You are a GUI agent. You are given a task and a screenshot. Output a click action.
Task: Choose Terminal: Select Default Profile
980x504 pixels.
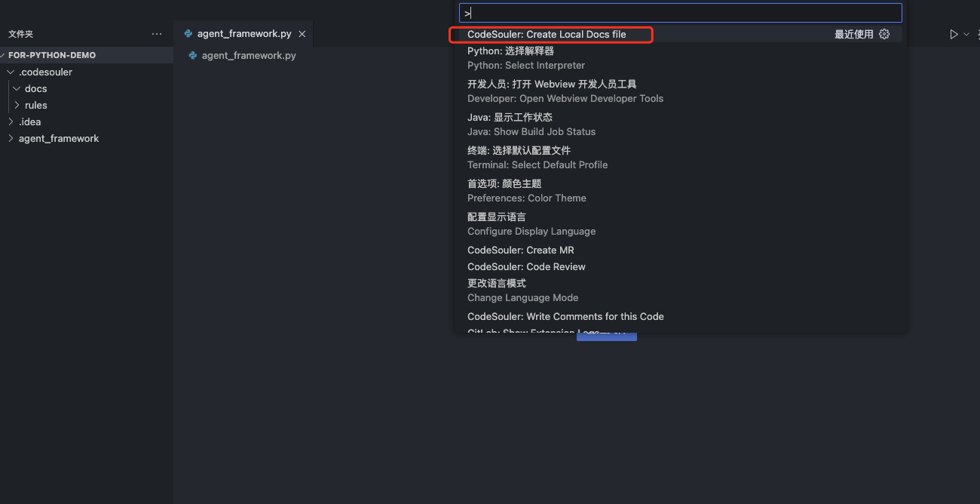(x=680, y=158)
